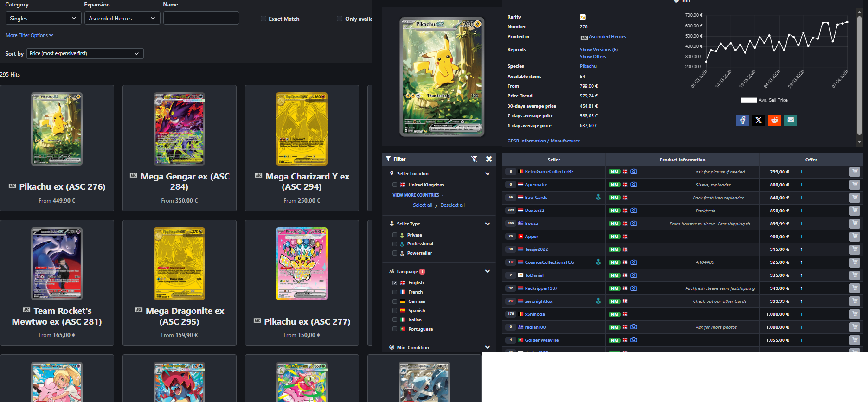The image size is (868, 403).
Task: Check the German language filter
Action: (395, 301)
